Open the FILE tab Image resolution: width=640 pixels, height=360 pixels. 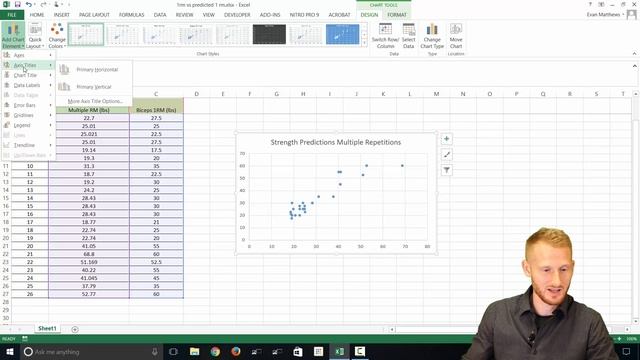[x=12, y=15]
